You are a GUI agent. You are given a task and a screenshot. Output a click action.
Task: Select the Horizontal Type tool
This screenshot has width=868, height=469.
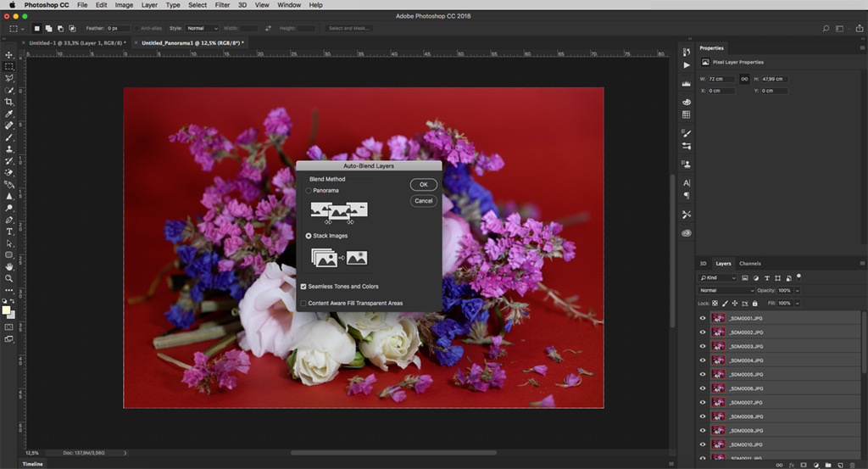coord(9,231)
